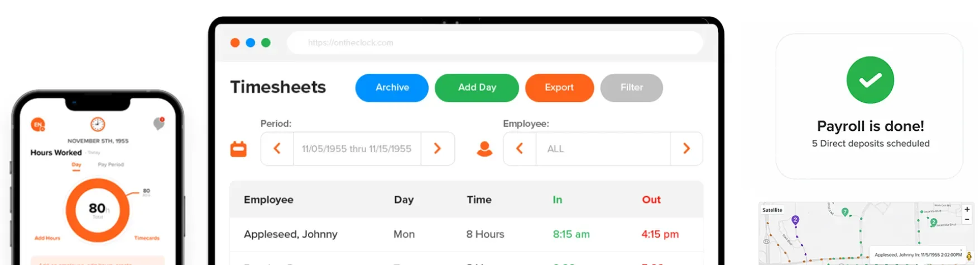Open the chat notification bubble on phone
Screen dimensions: 980x265
click(x=159, y=124)
